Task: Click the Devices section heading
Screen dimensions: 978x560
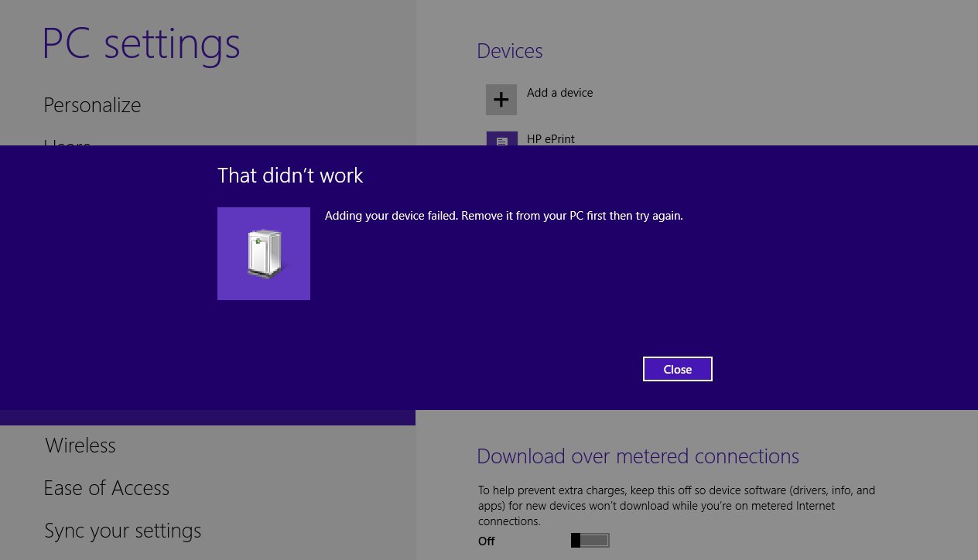Action: tap(509, 51)
